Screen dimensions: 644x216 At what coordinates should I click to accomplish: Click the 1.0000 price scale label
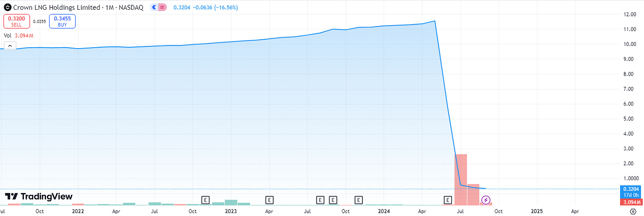pyautogui.click(x=631, y=178)
